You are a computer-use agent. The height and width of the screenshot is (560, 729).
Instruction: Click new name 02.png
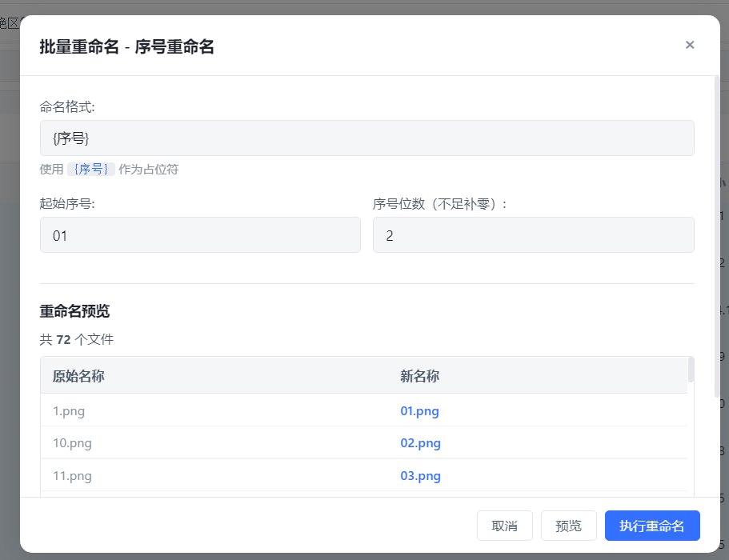click(x=420, y=443)
